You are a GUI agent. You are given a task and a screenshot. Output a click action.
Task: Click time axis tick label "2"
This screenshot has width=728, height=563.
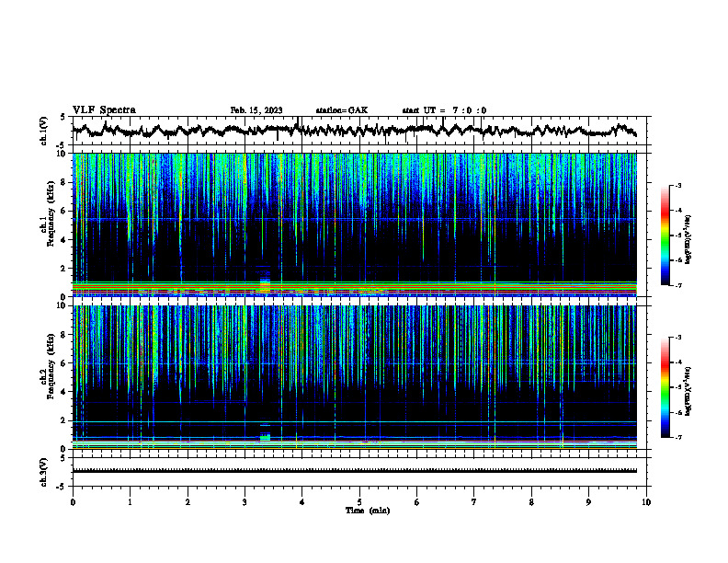(x=188, y=502)
